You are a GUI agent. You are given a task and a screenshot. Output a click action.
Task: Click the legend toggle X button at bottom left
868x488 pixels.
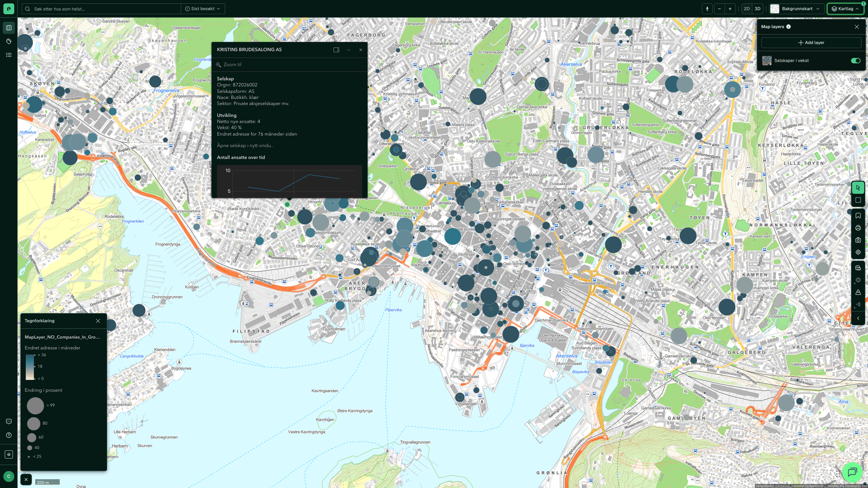(x=26, y=480)
